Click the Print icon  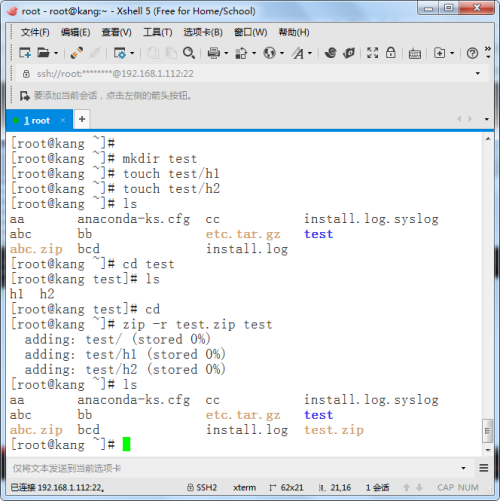pos(214,53)
